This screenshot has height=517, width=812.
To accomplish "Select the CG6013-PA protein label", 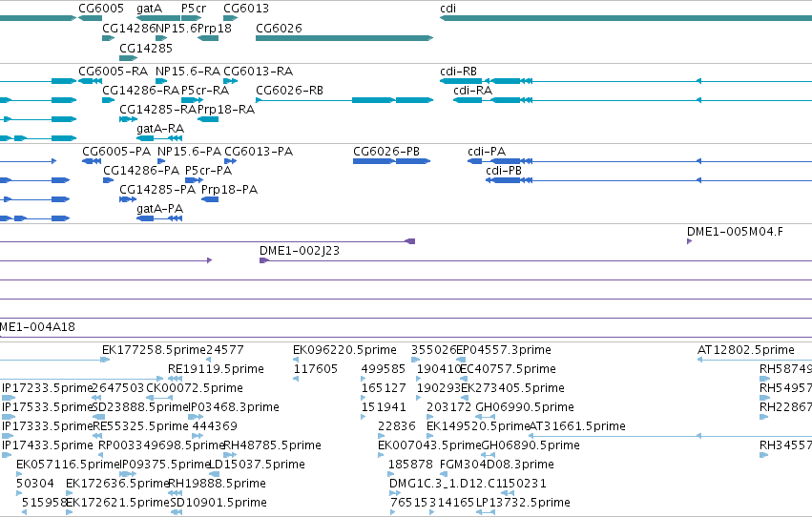I will [x=259, y=151].
